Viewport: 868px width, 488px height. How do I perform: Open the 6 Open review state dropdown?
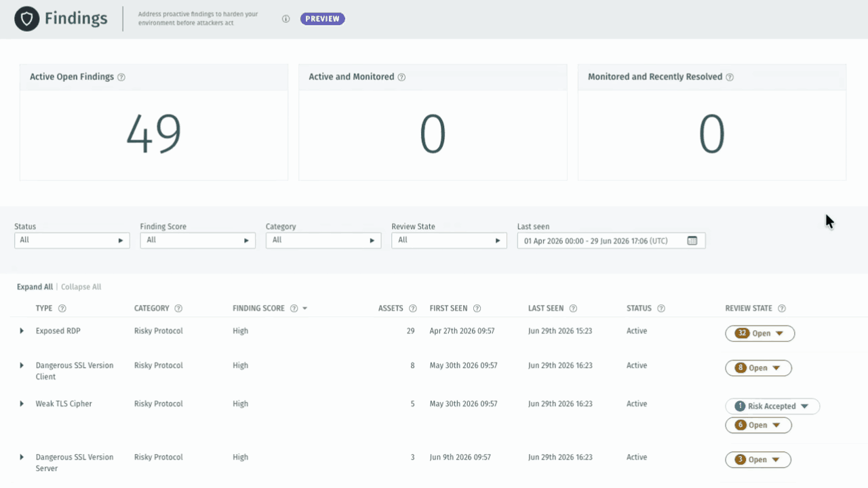[x=758, y=425]
